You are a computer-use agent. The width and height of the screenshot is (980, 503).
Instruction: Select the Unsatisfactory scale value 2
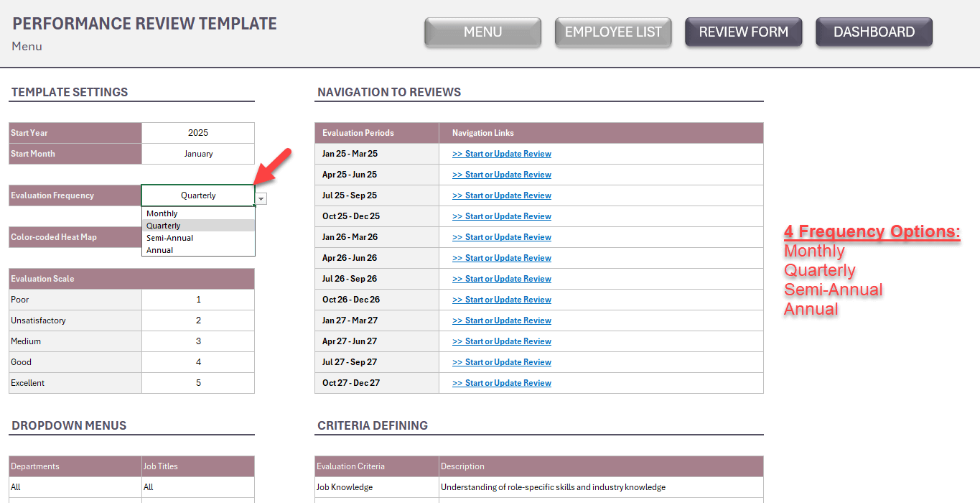click(198, 320)
